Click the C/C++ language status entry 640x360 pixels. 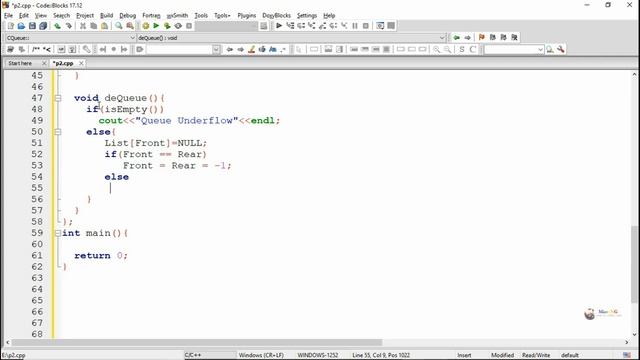tap(193, 355)
